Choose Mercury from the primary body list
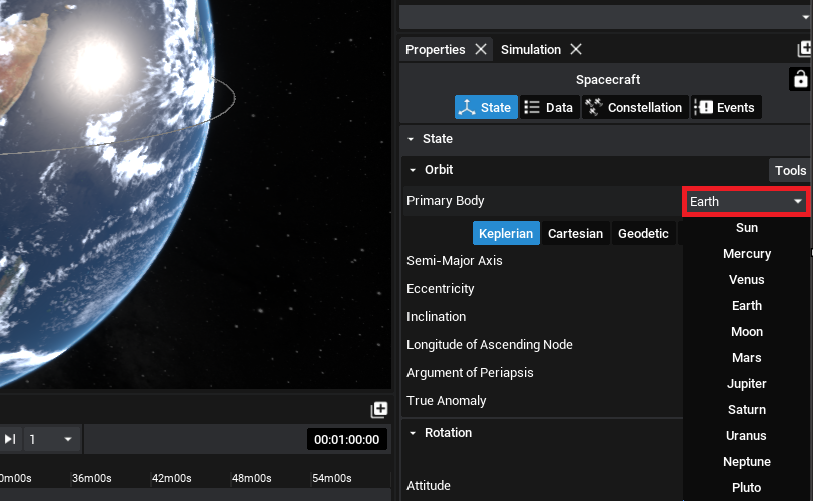The height and width of the screenshot is (501, 813). [x=747, y=254]
